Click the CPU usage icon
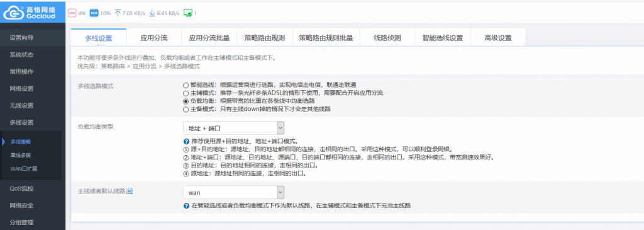This screenshot has width=644, height=230. (72, 13)
